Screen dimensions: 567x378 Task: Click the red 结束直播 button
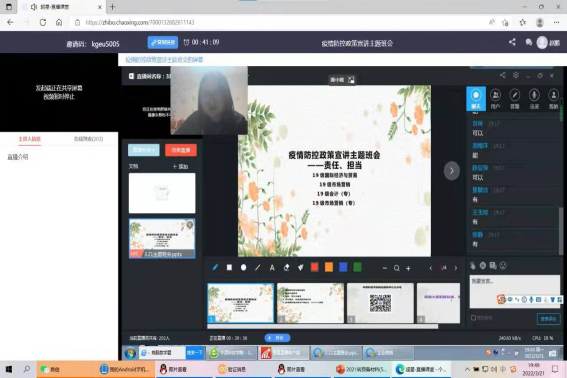[181, 150]
